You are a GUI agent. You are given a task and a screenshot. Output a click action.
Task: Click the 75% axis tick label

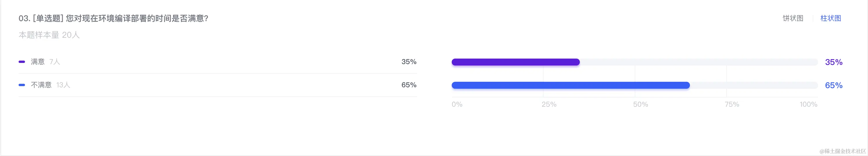point(732,105)
